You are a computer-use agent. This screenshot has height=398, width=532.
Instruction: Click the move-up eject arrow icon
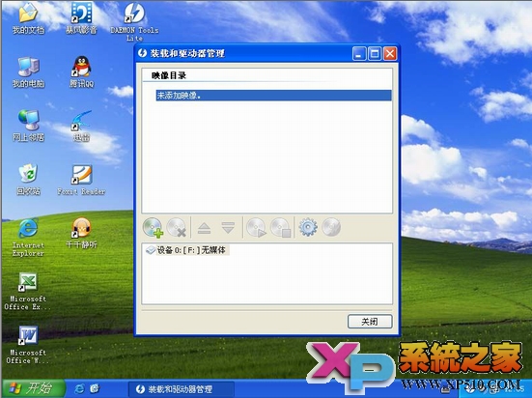click(205, 228)
